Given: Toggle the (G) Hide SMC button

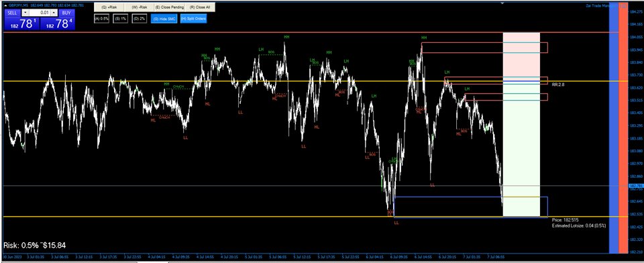Looking at the screenshot, I should pyautogui.click(x=164, y=19).
